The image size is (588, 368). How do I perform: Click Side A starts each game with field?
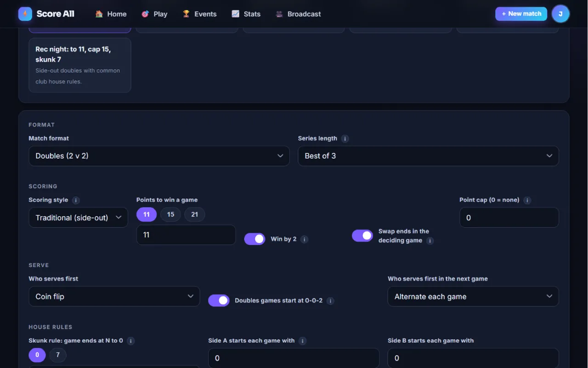pos(294,358)
